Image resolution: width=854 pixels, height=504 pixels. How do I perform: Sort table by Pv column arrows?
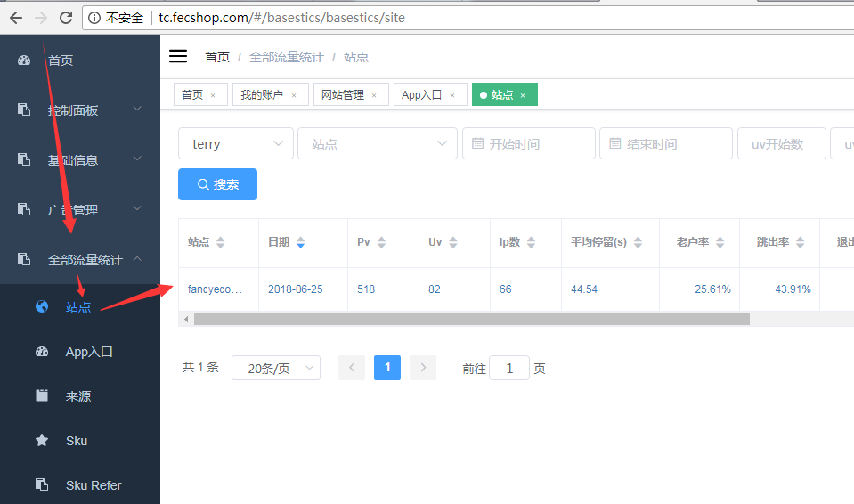382,242
